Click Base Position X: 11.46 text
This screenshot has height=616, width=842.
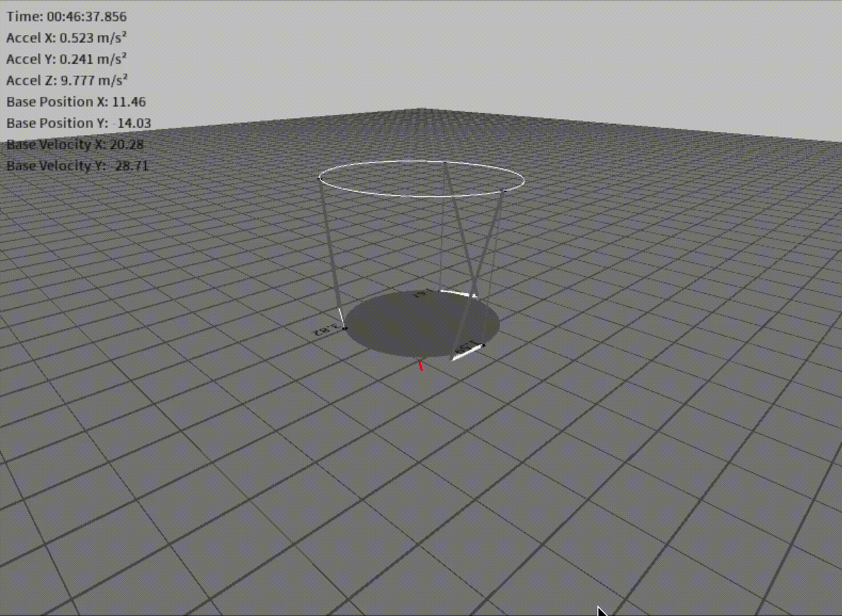[x=76, y=102]
